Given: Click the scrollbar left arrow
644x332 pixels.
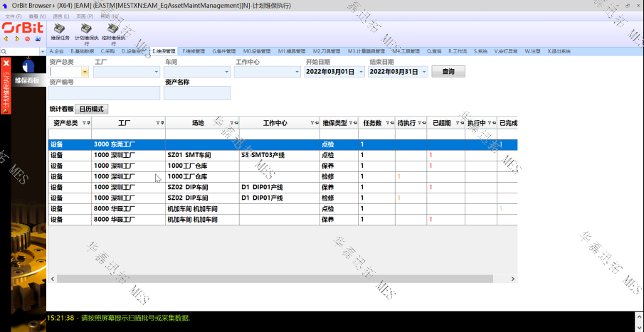Looking at the screenshot, I should [52, 279].
